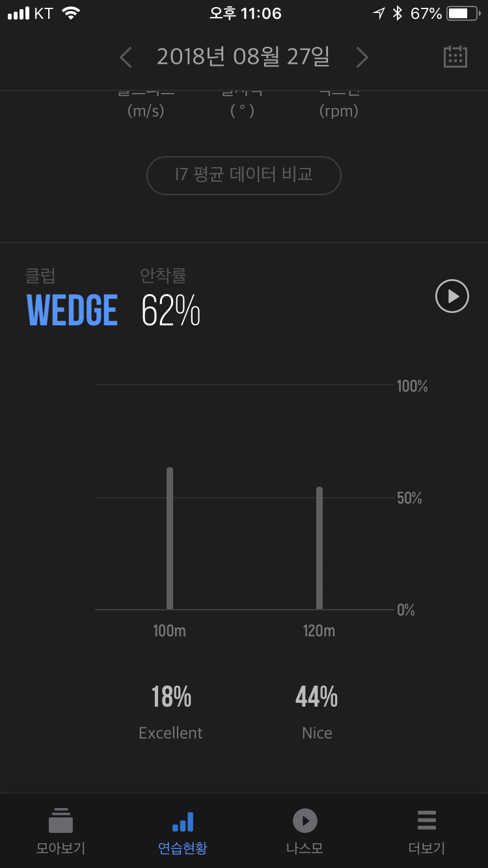The width and height of the screenshot is (488, 868).
Task: Tap the Wi-Fi status icon
Action: tap(71, 14)
